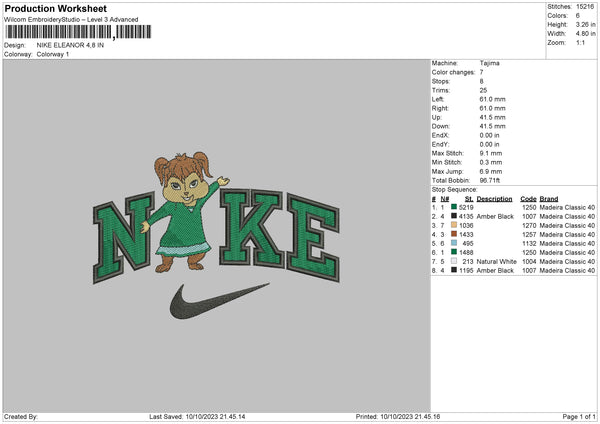Click 'Last Saved: 10/10/2023 21.45.14' footer
The width and height of the screenshot is (600, 424).
click(x=197, y=417)
